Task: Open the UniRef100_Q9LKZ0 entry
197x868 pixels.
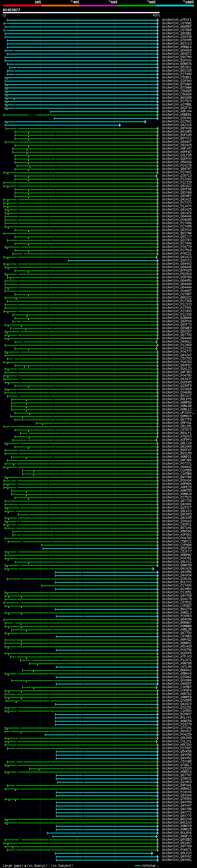Action: [x=176, y=853]
